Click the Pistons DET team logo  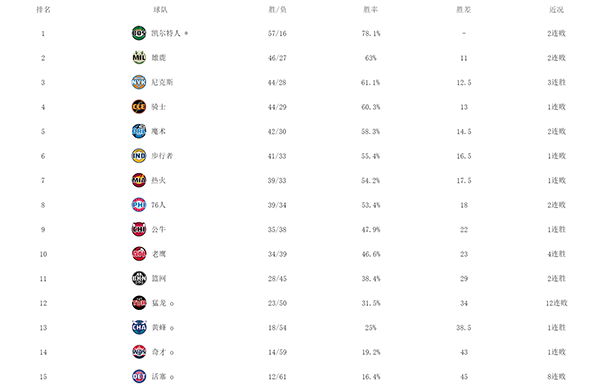pyautogui.click(x=139, y=376)
